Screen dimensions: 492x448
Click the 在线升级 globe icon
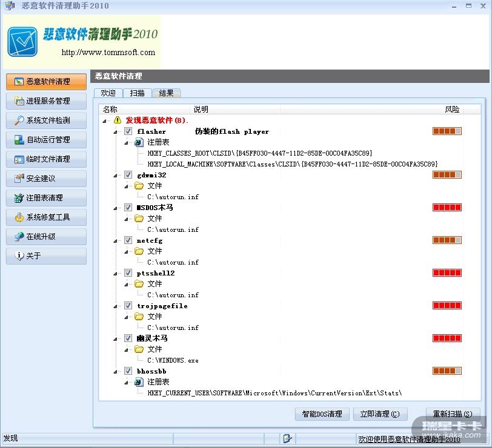pyautogui.click(x=19, y=237)
